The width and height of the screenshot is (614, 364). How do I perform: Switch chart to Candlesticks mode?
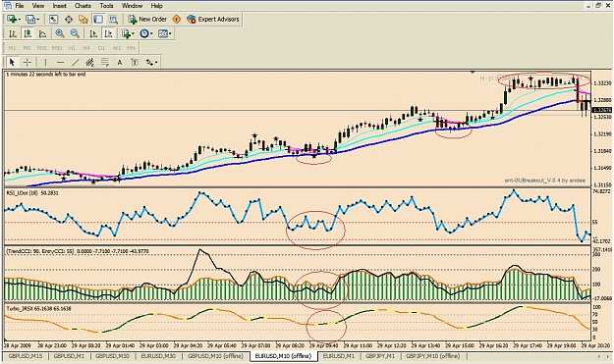point(28,33)
